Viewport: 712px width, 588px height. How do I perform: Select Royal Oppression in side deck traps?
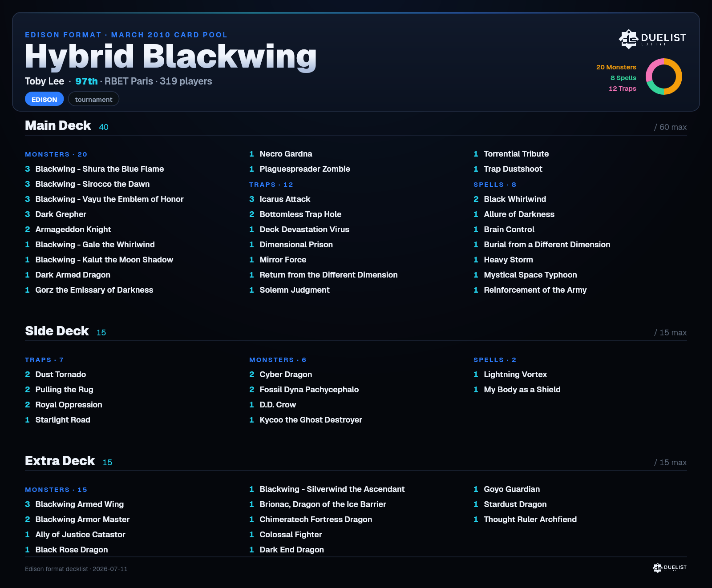pyautogui.click(x=69, y=405)
